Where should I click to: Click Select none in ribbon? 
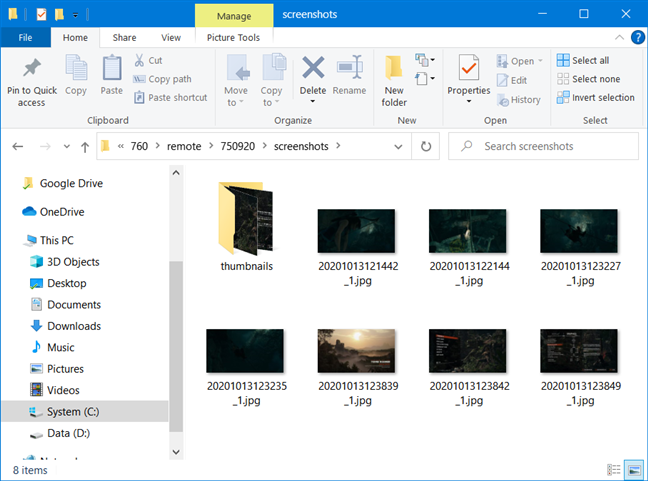pyautogui.click(x=588, y=79)
